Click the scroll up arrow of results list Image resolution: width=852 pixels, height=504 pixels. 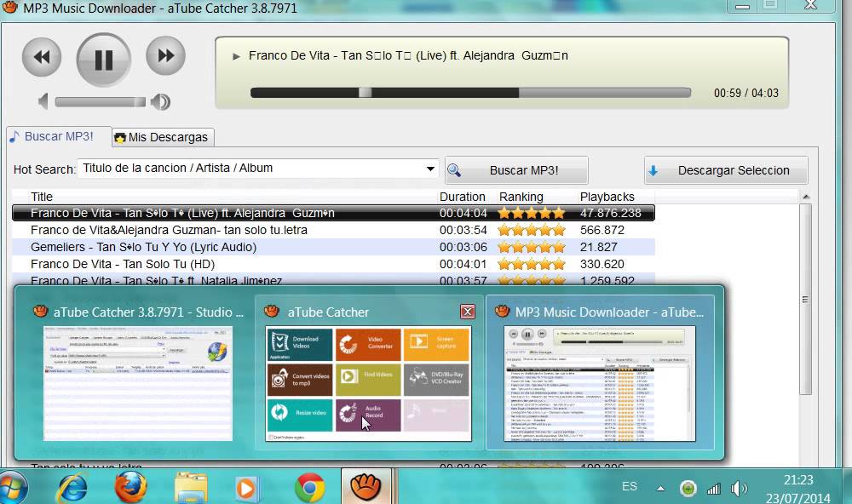point(806,197)
